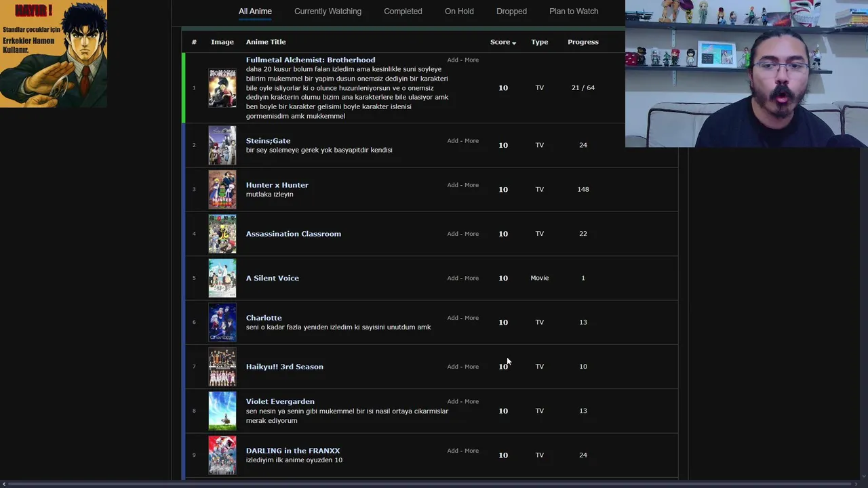This screenshot has height=488, width=868.
Task: Expand More in A Silent Voice row
Action: coord(471,278)
